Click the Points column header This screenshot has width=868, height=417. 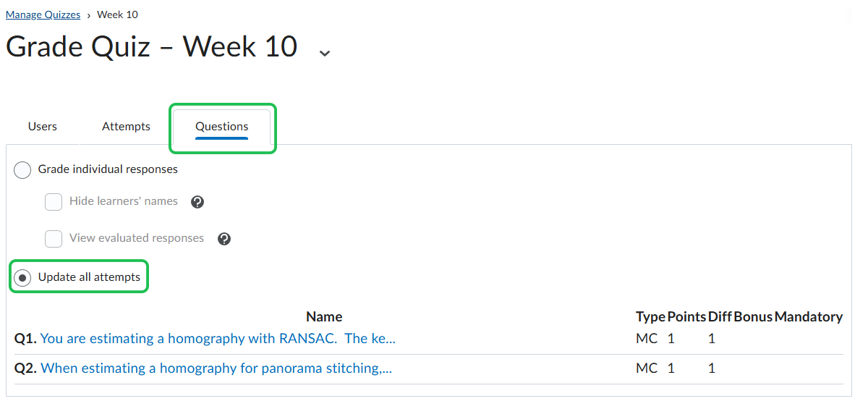686,317
